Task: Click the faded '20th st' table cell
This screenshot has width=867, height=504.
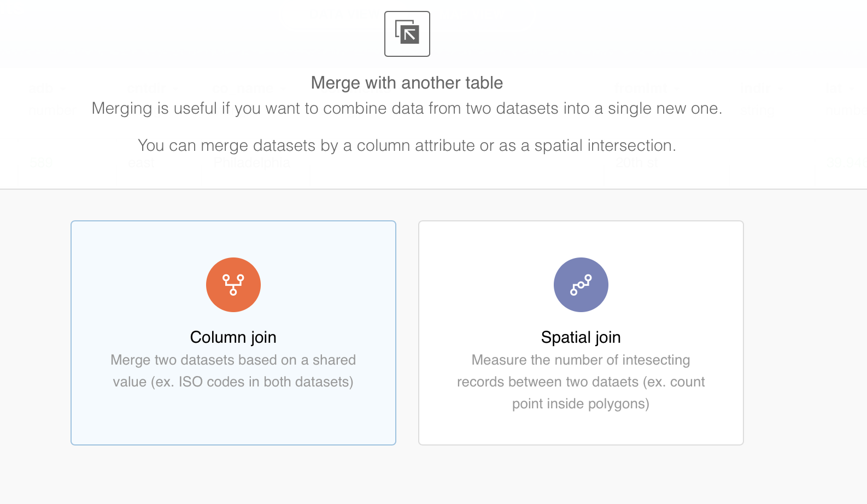Action: click(636, 163)
